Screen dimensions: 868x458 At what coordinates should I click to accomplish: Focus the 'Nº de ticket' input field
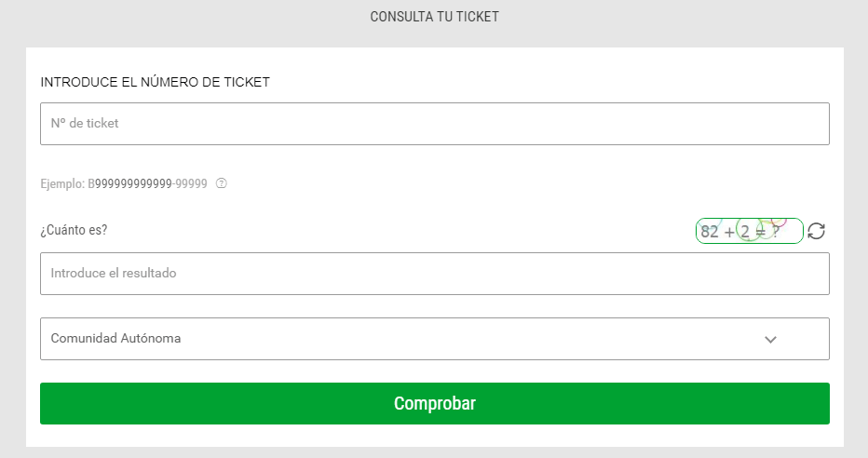coord(435,124)
